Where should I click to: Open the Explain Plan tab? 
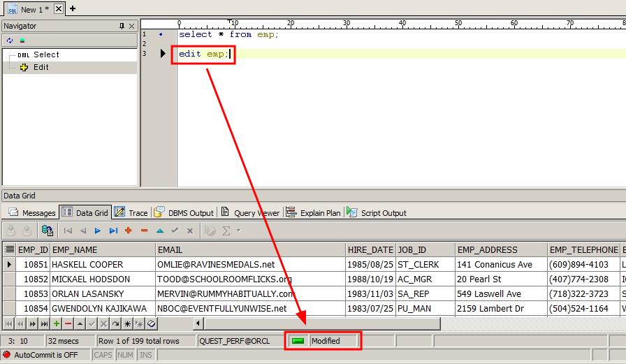pyautogui.click(x=314, y=213)
